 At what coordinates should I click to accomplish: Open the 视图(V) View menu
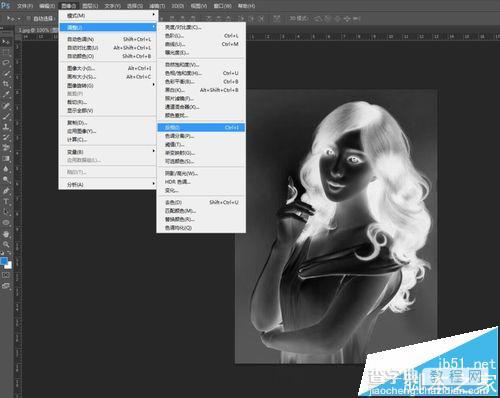199,6
